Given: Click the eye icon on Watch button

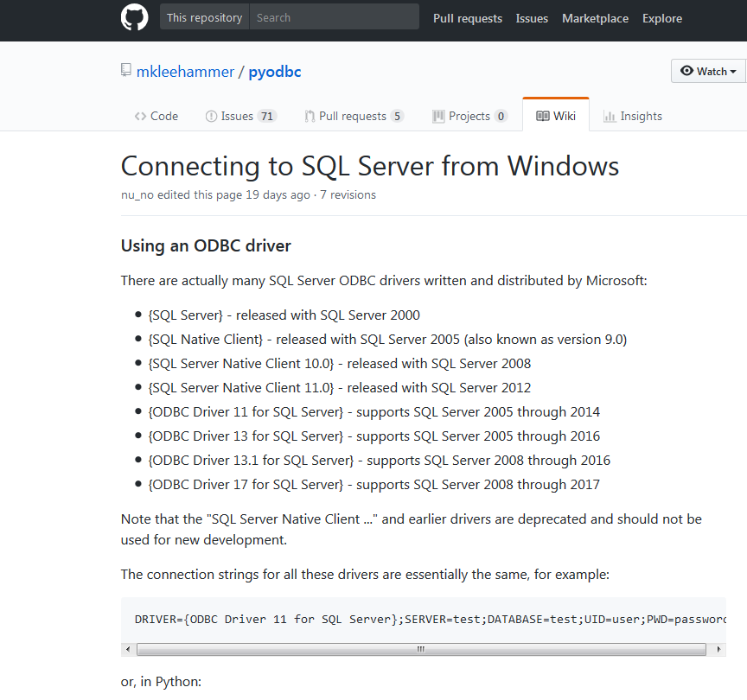Looking at the screenshot, I should 686,71.
